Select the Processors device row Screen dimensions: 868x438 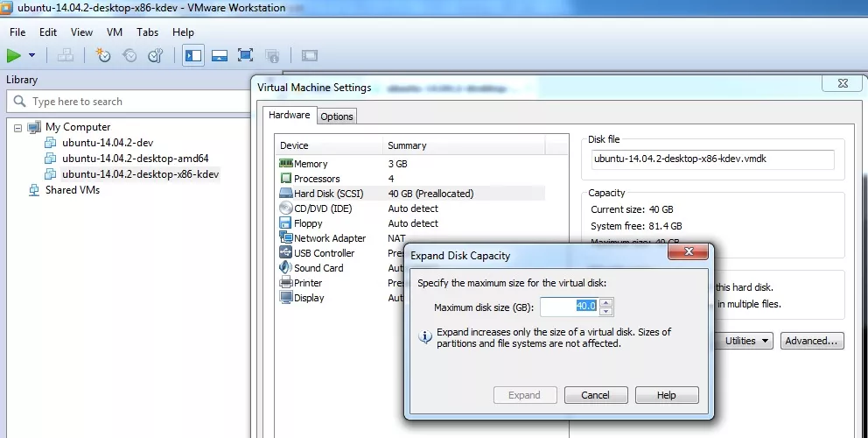[x=411, y=179]
